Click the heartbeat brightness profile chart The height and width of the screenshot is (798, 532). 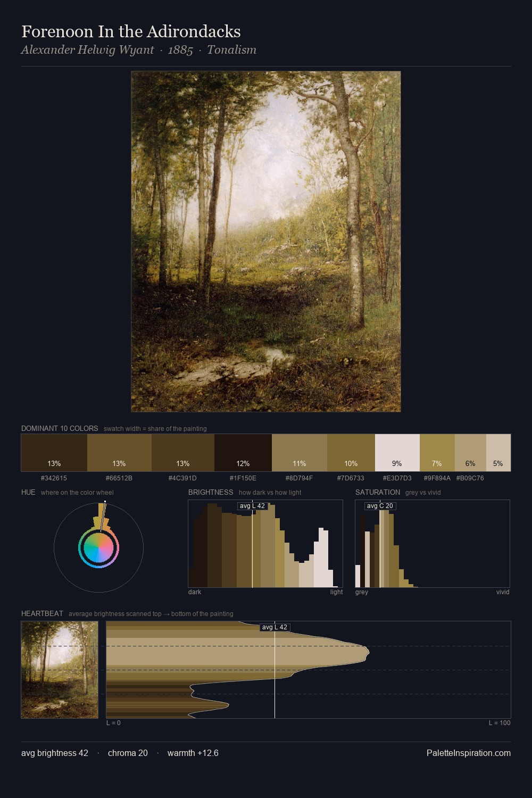click(x=309, y=670)
